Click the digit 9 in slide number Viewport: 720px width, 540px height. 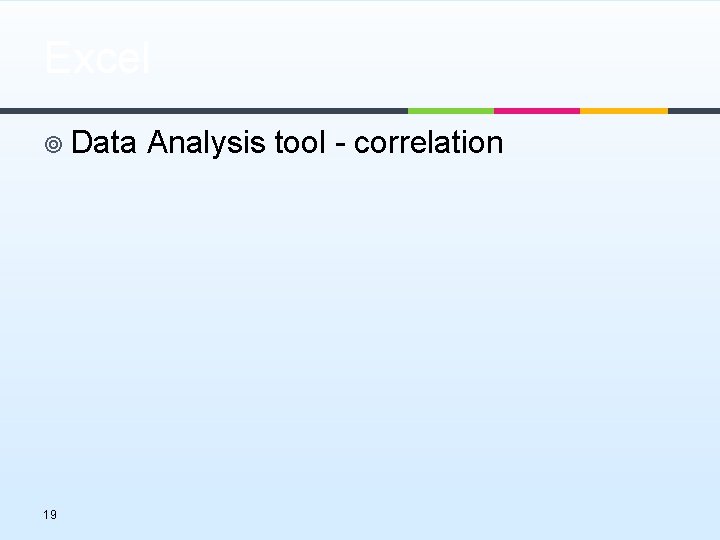[53, 515]
